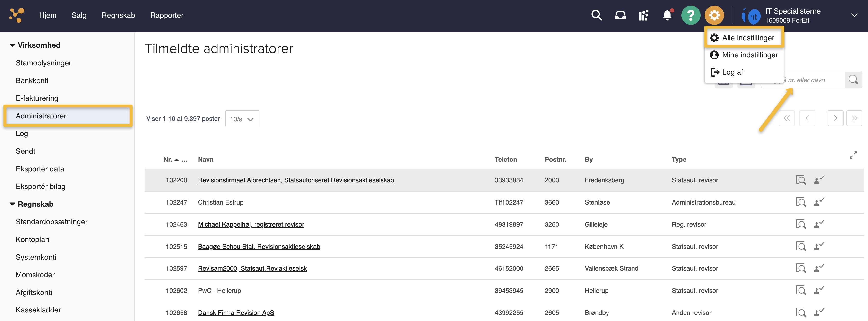Open Baagøe Schou Stat. Revisionsaktieselskab link
This screenshot has width=868, height=321.
click(x=259, y=247)
